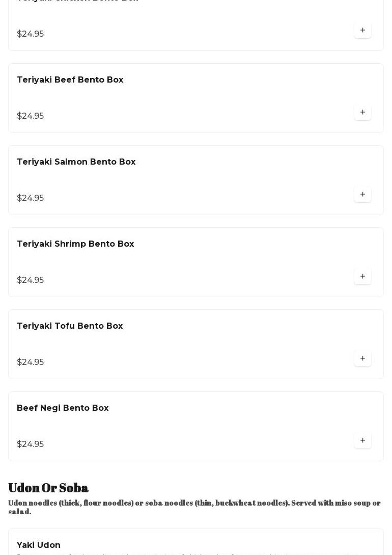Click plus icon for Teriyaki Salmon Bento Box
The image size is (392, 555).
pos(362,195)
